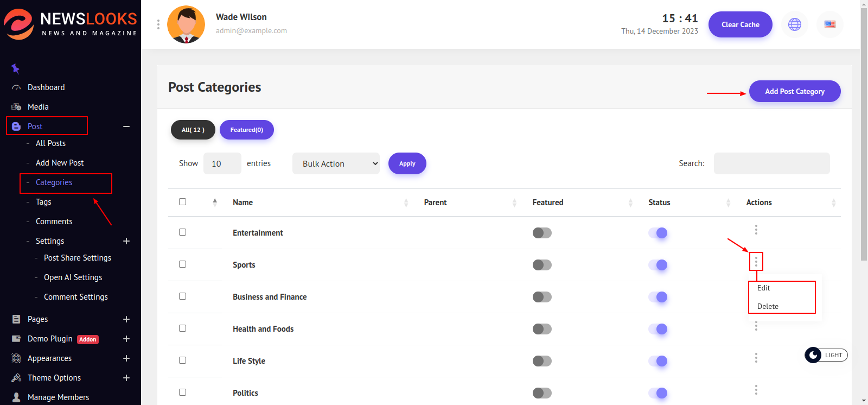Click the Wade Wilson profile avatar

tap(186, 24)
